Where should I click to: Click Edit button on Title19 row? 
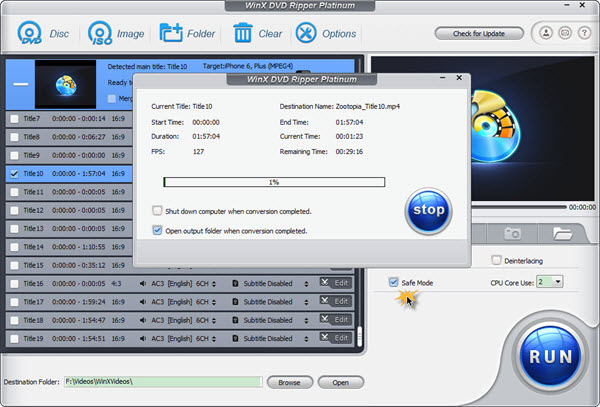click(x=336, y=338)
